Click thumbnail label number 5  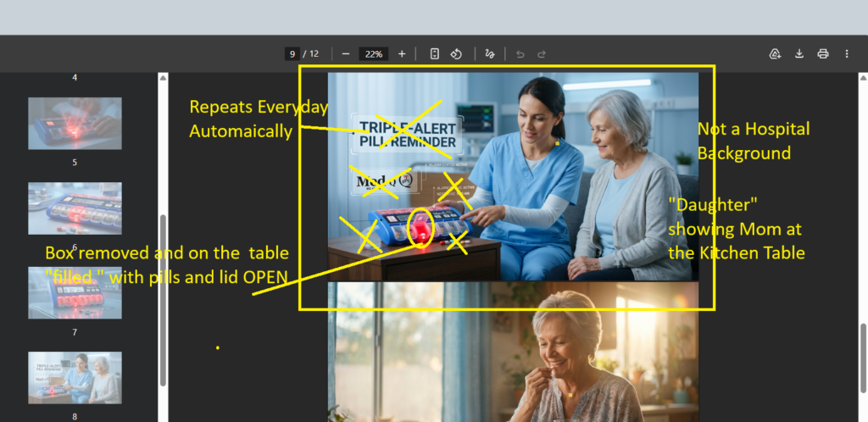point(75,163)
